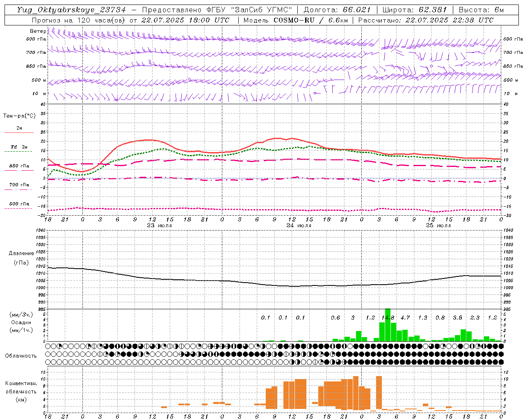The height and width of the screenshot is (420, 525).
Task: Click the 0.6 precipitation total value
Action: 336,317
